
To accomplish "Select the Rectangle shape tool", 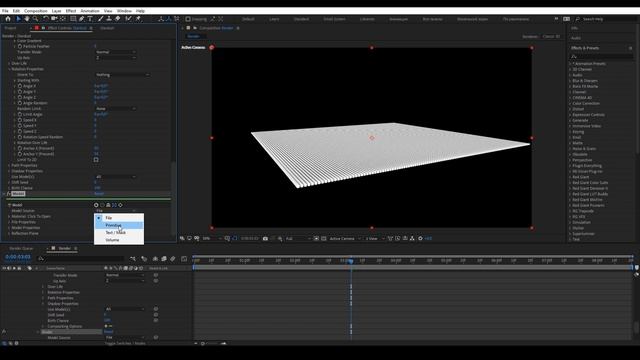I will pyautogui.click(x=73, y=19).
